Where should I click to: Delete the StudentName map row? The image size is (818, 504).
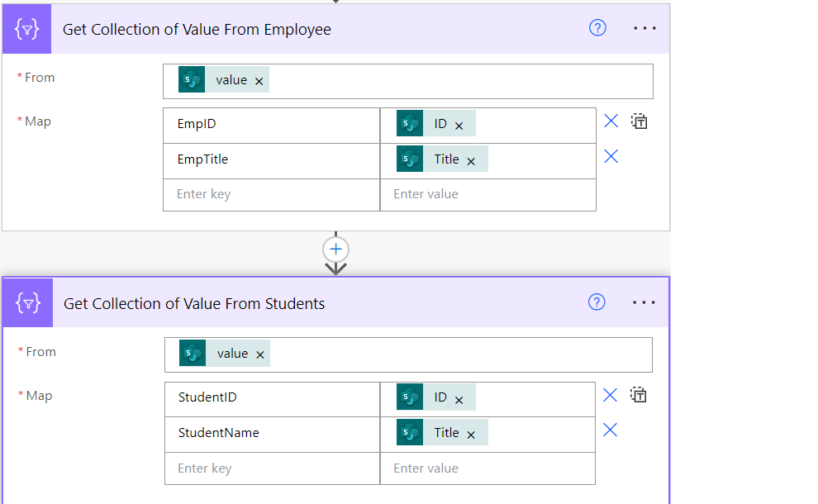610,430
